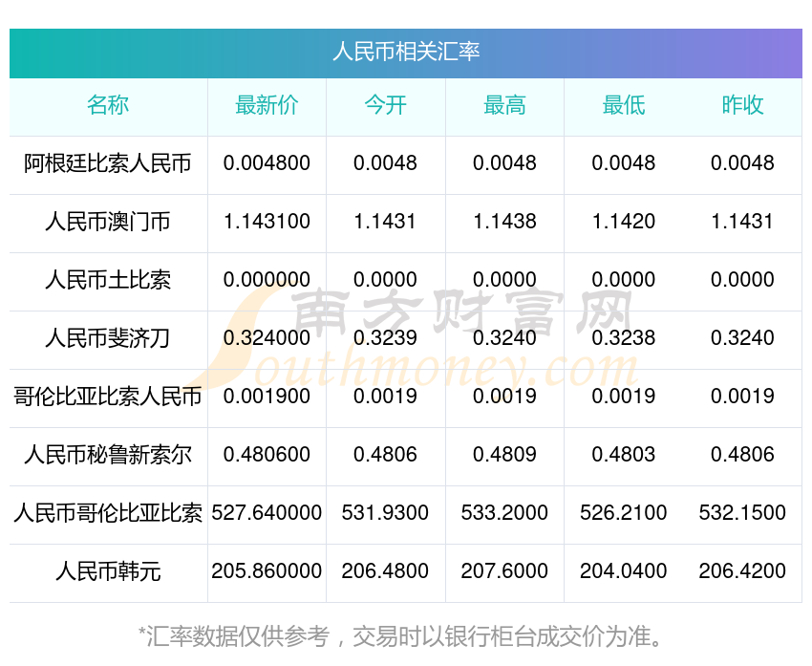The height and width of the screenshot is (666, 812).
Task: Select the 0.480600 latest price cell
Action: [x=267, y=455]
